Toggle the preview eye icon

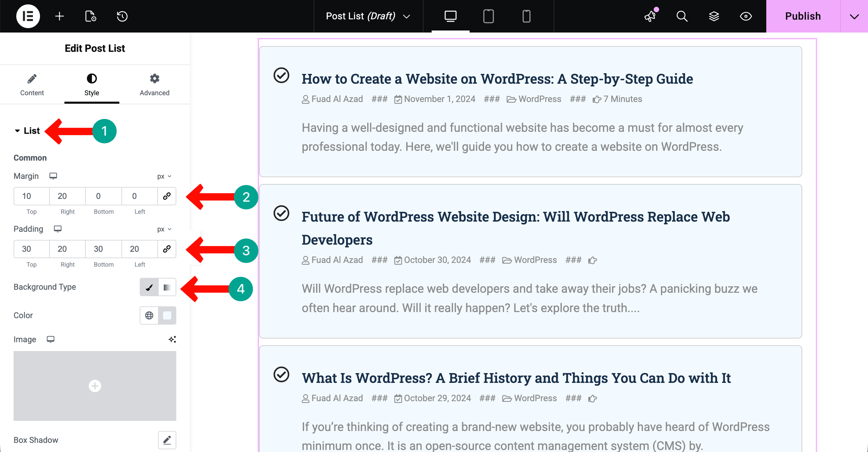pos(746,16)
